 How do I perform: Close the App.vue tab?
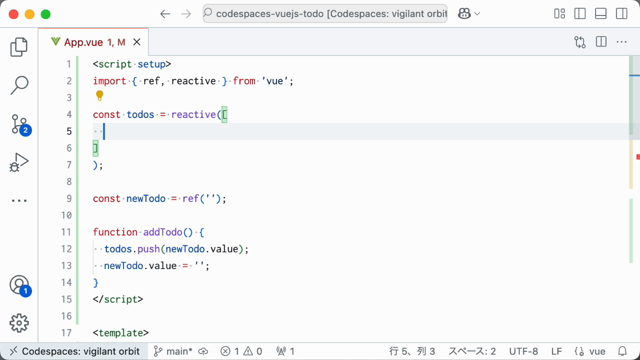coord(137,42)
